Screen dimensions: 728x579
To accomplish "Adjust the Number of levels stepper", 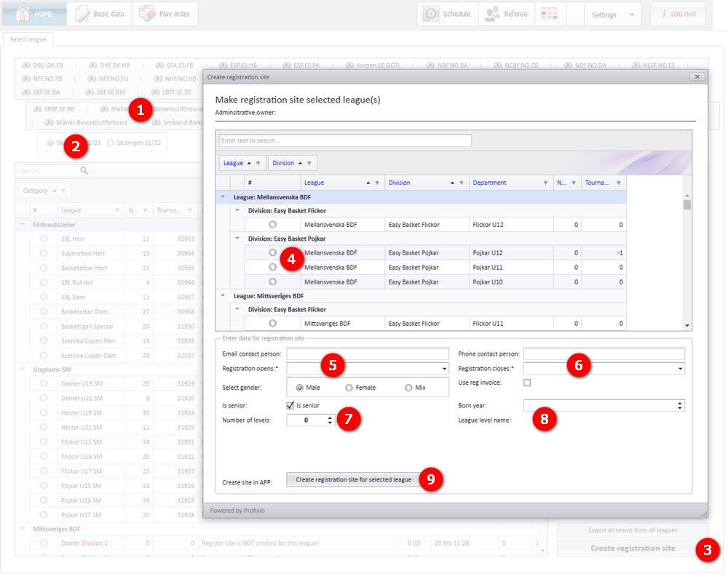I will coord(330,420).
